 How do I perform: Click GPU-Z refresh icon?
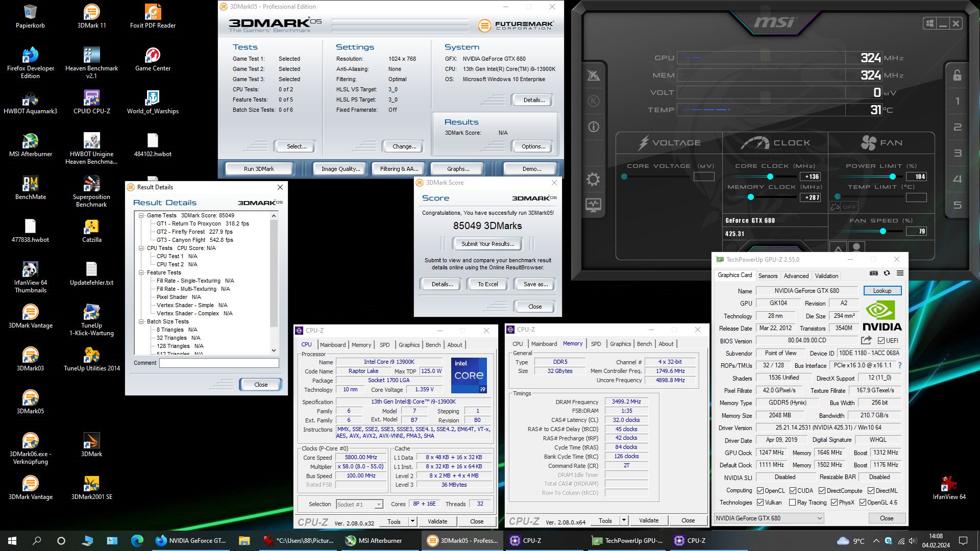point(887,273)
